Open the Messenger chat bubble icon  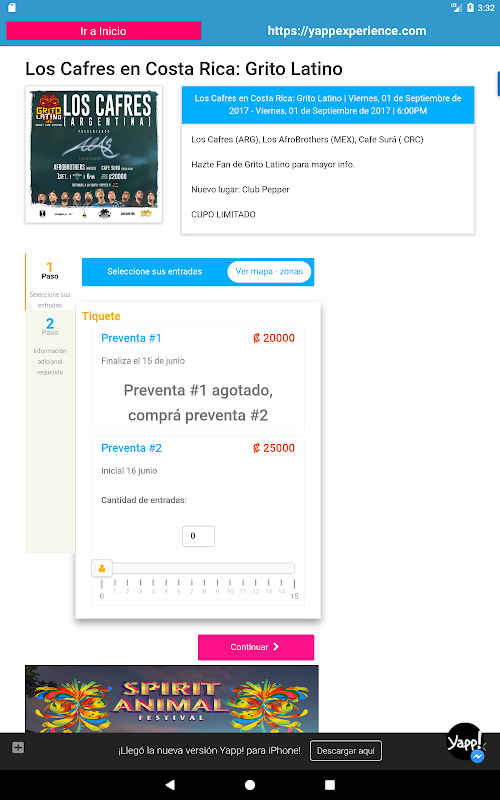[x=478, y=756]
